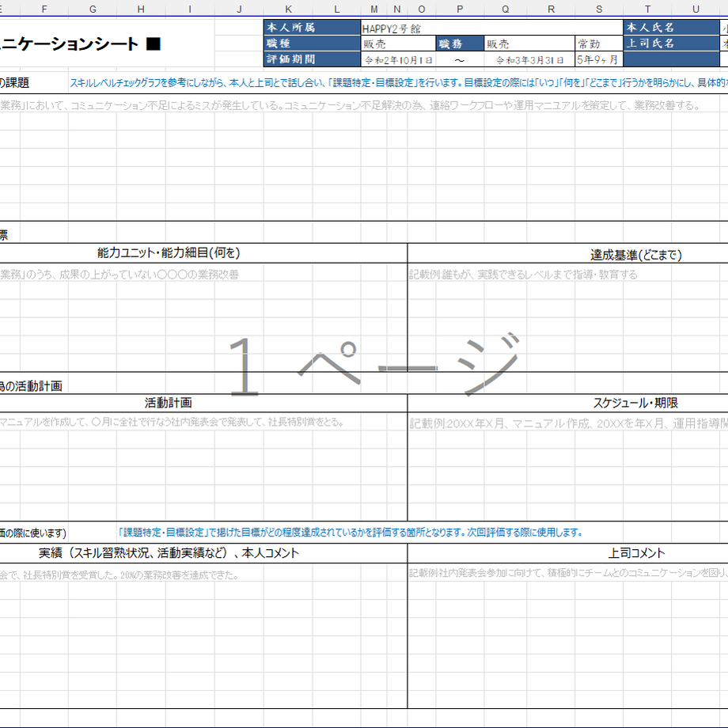The width and height of the screenshot is (728, 728).
Task: Click the 職種 label cell
Action: point(312,44)
